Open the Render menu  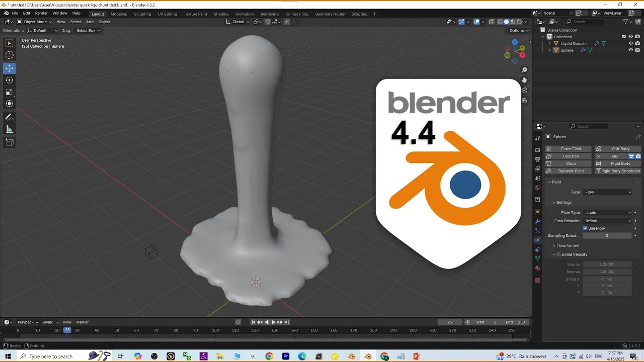(x=41, y=13)
